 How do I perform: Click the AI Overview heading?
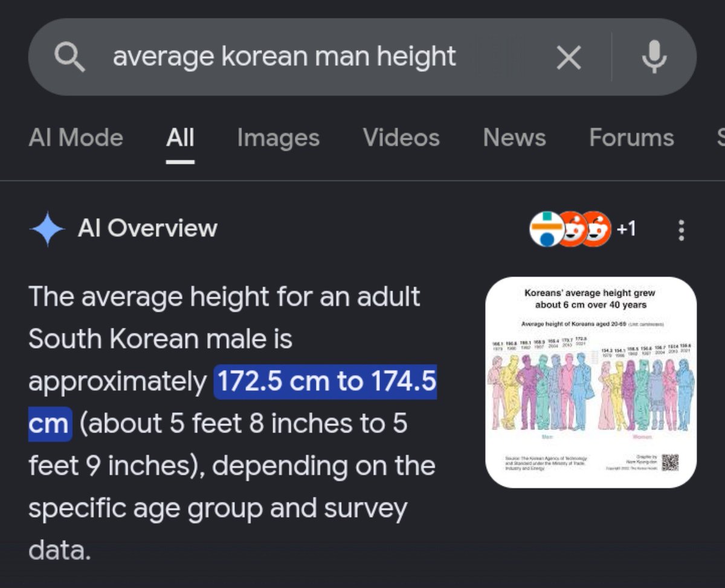tap(147, 229)
